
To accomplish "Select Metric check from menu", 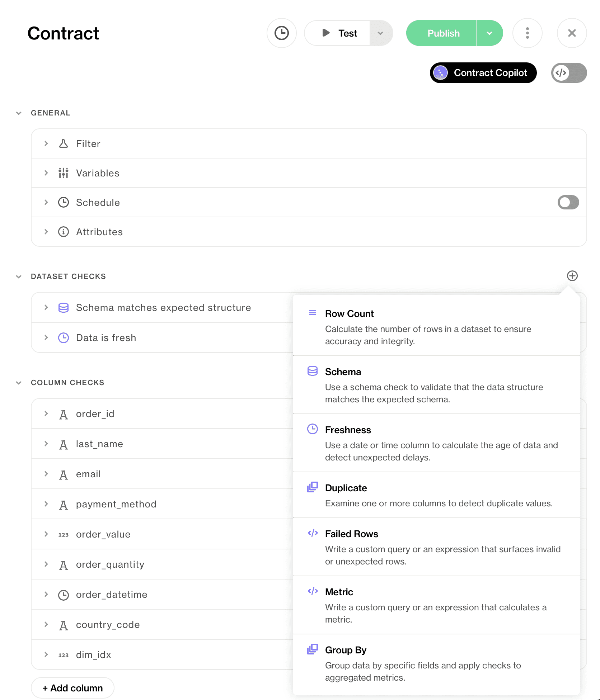I will (436, 605).
